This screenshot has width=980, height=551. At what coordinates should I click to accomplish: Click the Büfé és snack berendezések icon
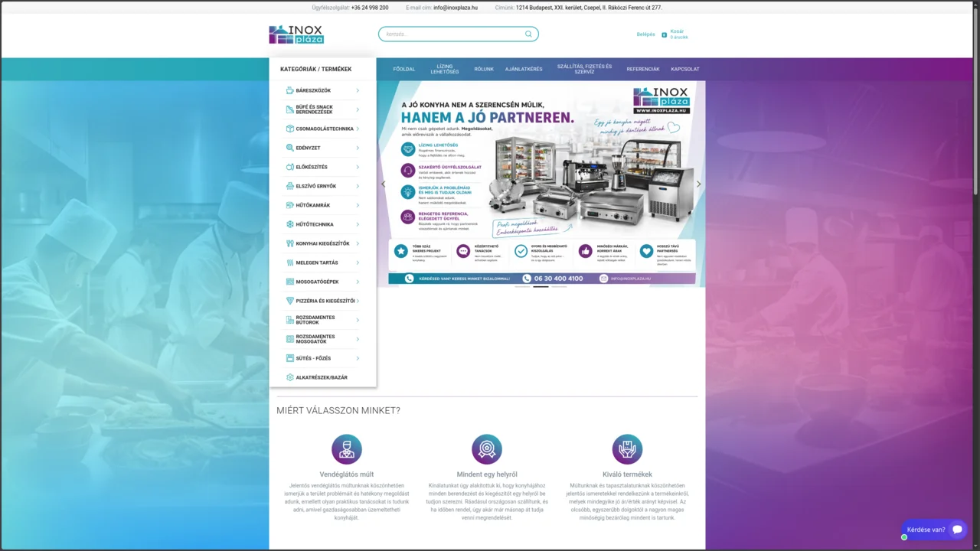click(289, 109)
